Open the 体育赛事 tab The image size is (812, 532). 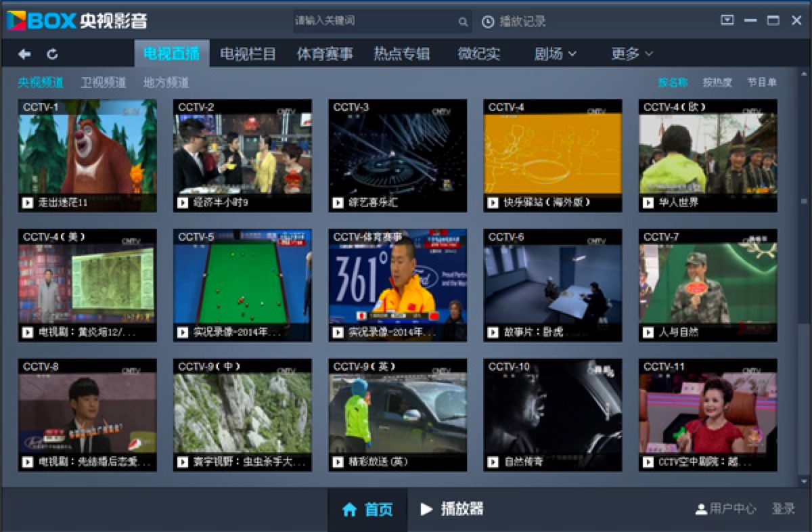pos(325,54)
